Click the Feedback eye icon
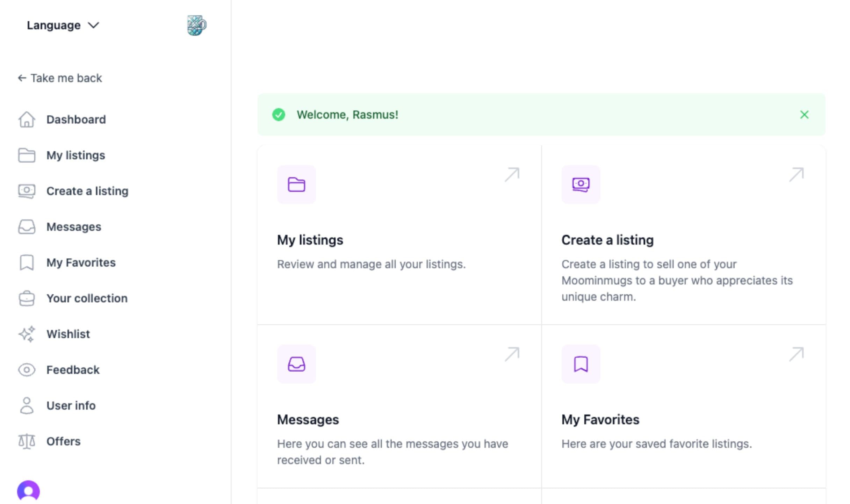This screenshot has width=850, height=504. 27,370
